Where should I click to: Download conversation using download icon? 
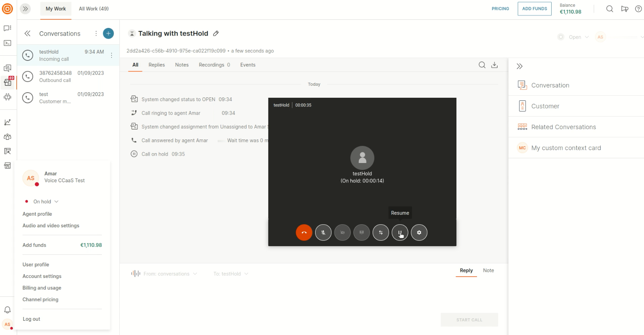[x=495, y=65]
